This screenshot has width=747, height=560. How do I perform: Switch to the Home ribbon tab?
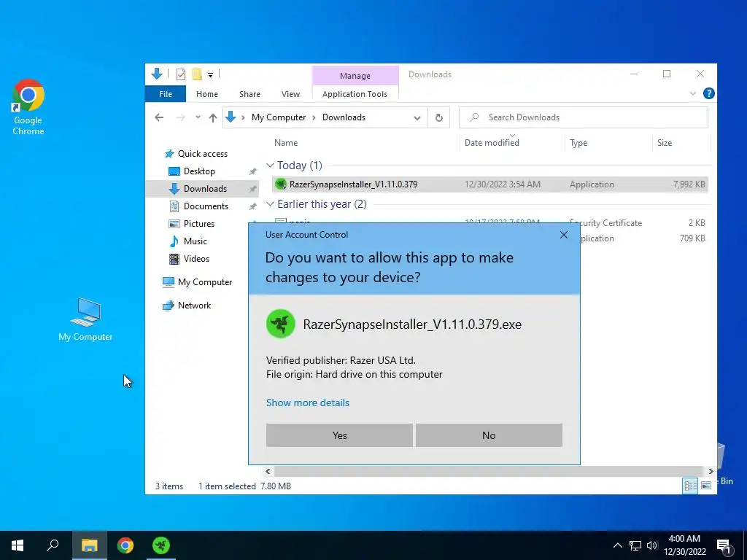point(206,94)
